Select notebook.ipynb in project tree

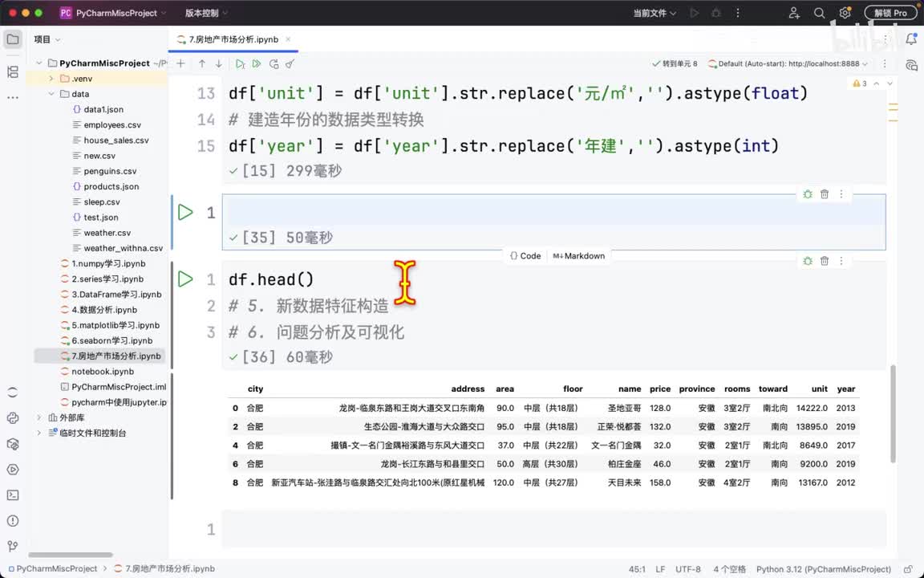click(x=103, y=372)
